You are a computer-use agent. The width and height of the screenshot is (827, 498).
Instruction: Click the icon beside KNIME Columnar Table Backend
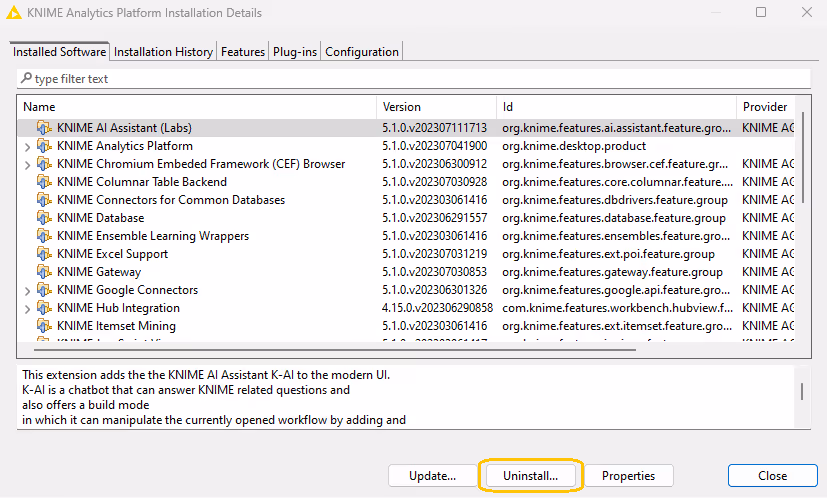44,181
